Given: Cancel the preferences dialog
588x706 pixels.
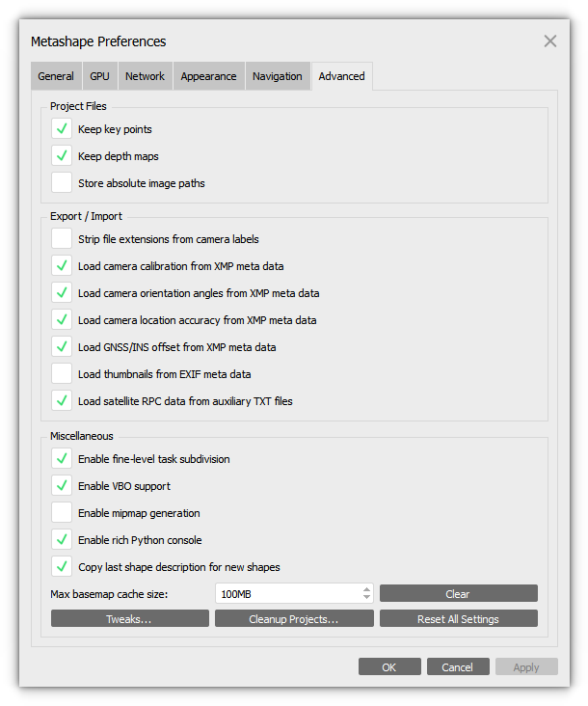Looking at the screenshot, I should point(458,666).
